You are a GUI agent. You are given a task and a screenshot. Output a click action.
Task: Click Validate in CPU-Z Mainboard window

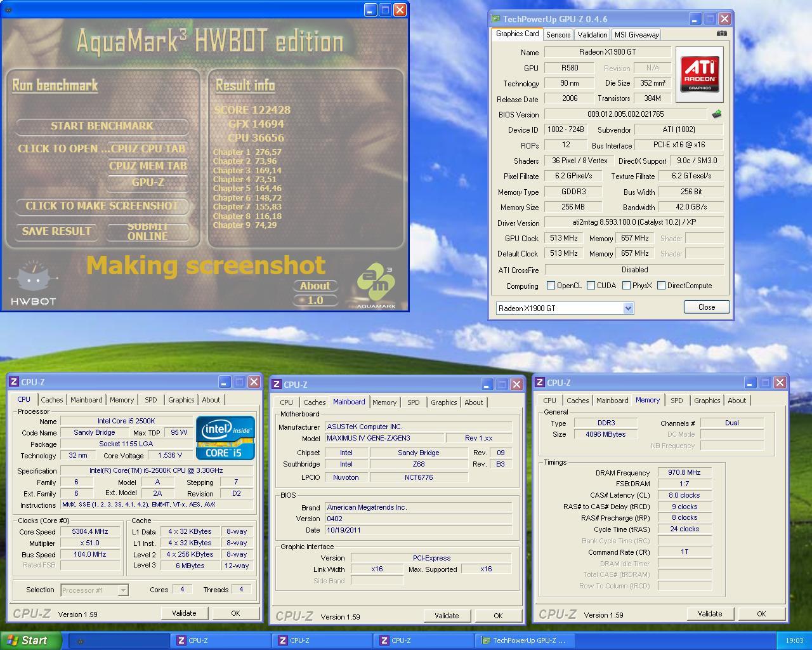coord(447,616)
